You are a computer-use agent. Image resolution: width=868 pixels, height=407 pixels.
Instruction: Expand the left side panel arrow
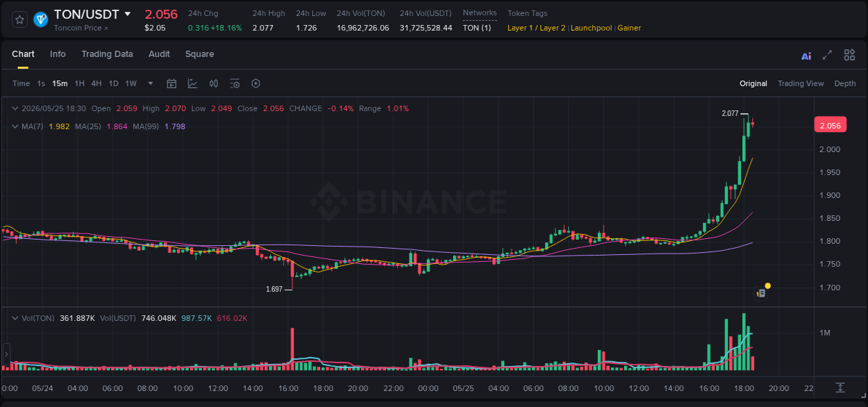pyautogui.click(x=6, y=354)
